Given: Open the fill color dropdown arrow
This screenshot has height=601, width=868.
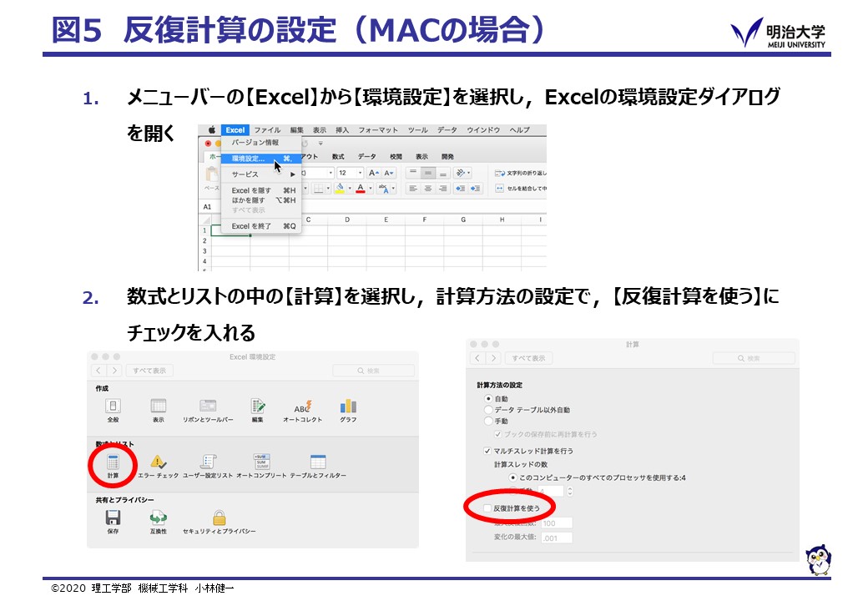Looking at the screenshot, I should 350,189.
